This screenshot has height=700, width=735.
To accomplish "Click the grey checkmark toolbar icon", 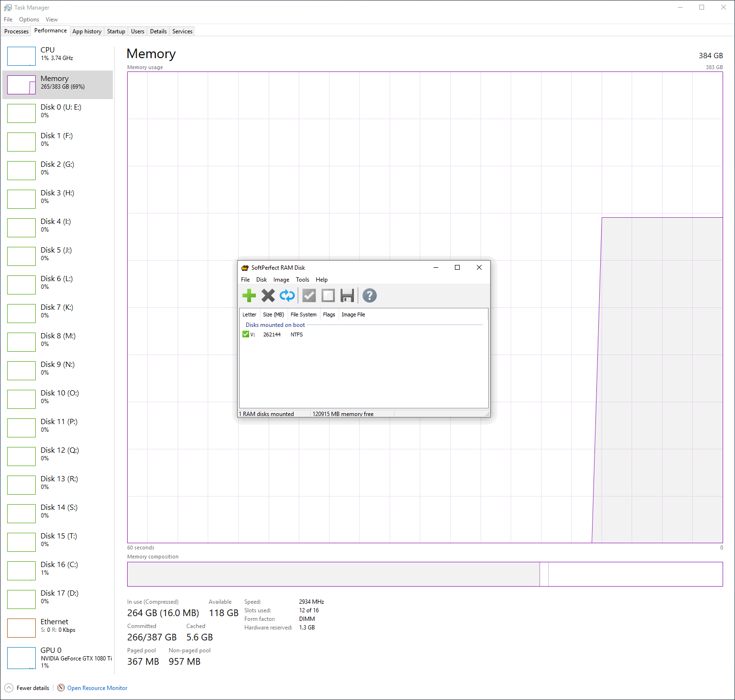I will tap(309, 295).
